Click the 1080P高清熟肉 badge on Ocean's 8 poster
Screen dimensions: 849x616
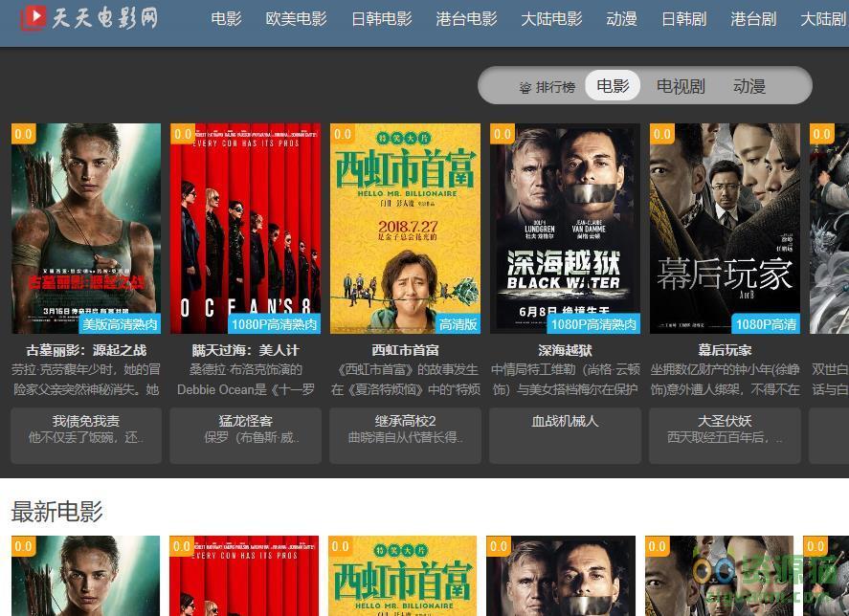[x=273, y=324]
